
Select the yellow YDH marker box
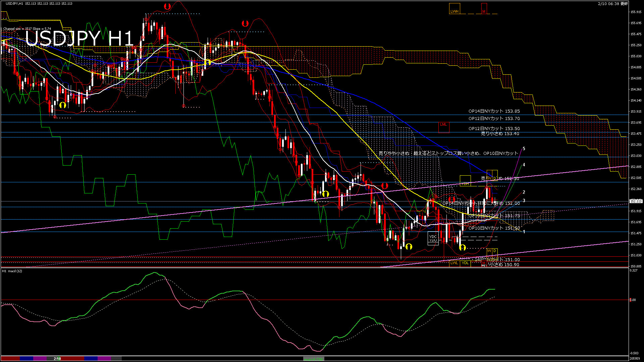tap(465, 181)
